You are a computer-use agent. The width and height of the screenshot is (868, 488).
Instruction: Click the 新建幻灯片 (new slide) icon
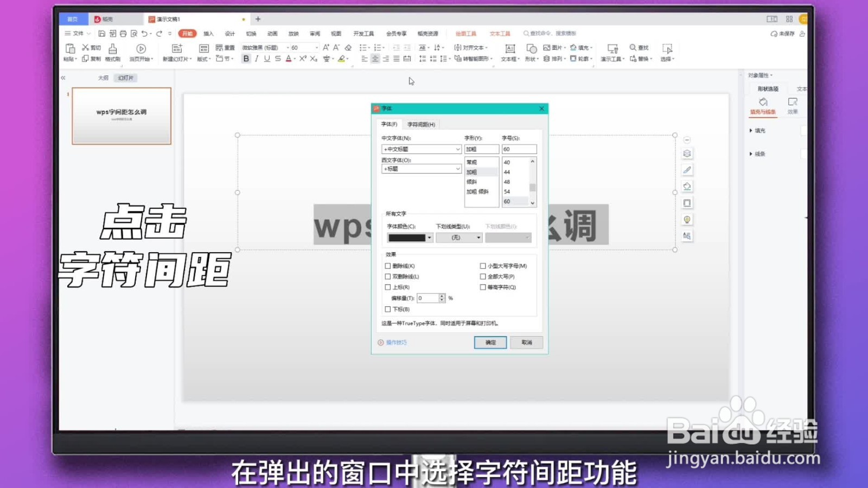[177, 49]
